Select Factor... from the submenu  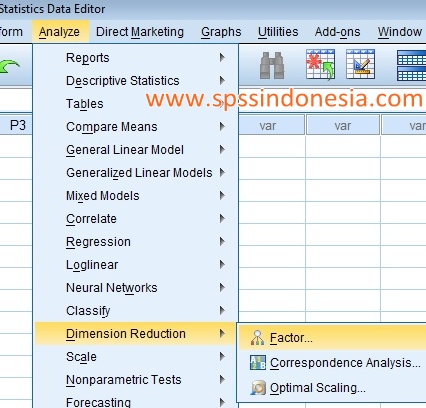(x=332, y=338)
